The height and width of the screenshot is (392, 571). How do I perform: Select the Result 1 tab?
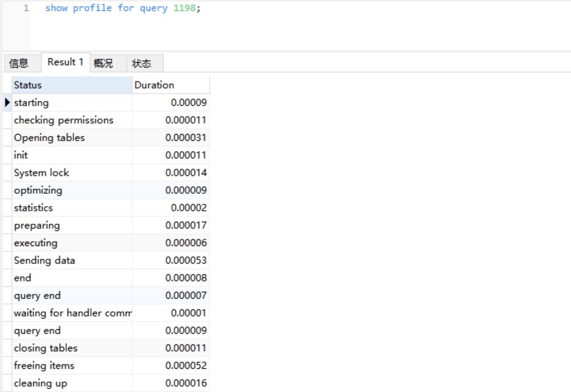click(x=65, y=62)
